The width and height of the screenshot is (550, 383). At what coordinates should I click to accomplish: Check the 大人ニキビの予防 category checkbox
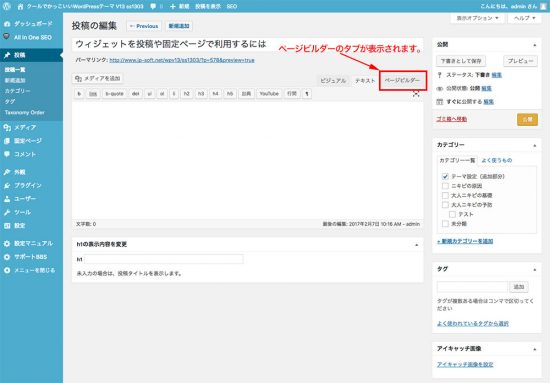pyautogui.click(x=445, y=205)
